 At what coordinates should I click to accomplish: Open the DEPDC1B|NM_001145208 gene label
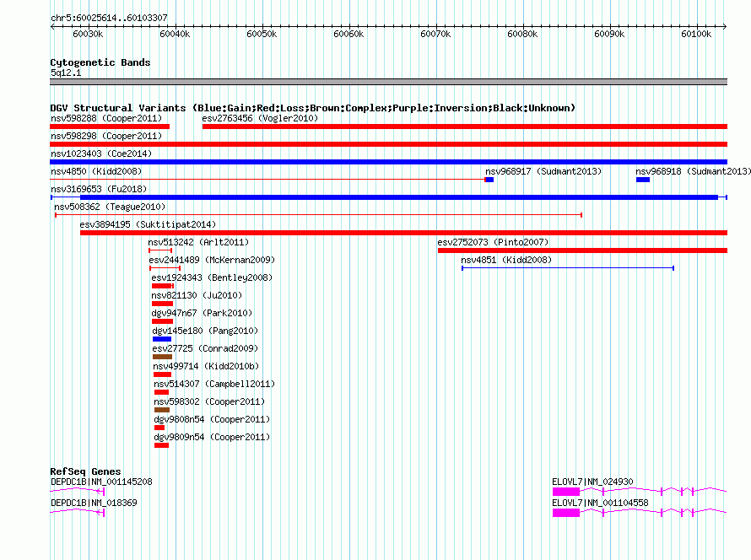(x=101, y=482)
